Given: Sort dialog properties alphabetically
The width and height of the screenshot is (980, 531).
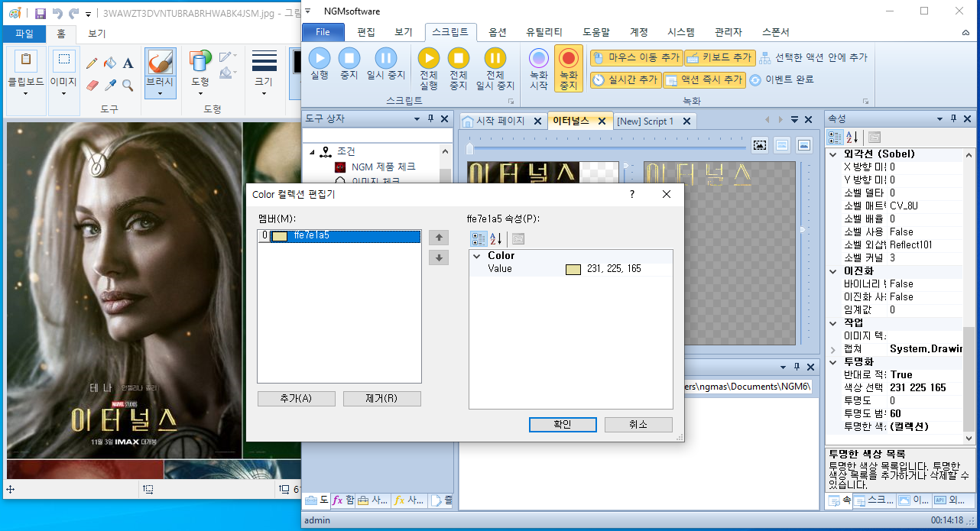Looking at the screenshot, I should [x=496, y=239].
